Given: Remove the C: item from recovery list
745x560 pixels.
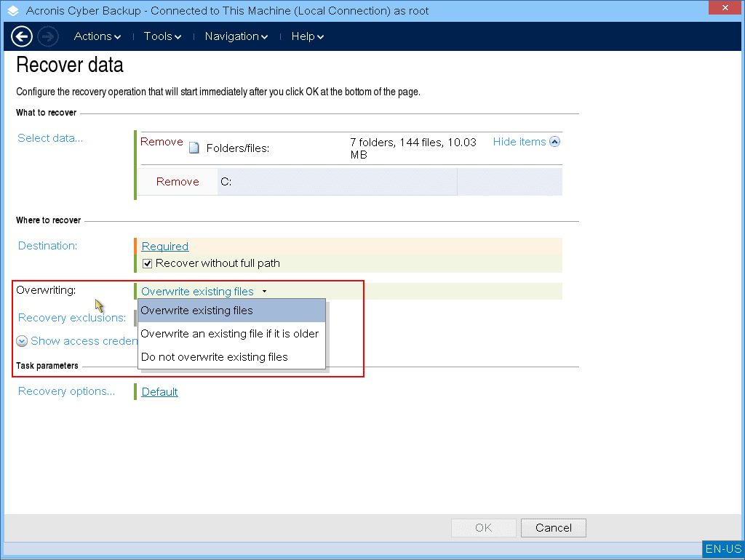Looking at the screenshot, I should [178, 182].
